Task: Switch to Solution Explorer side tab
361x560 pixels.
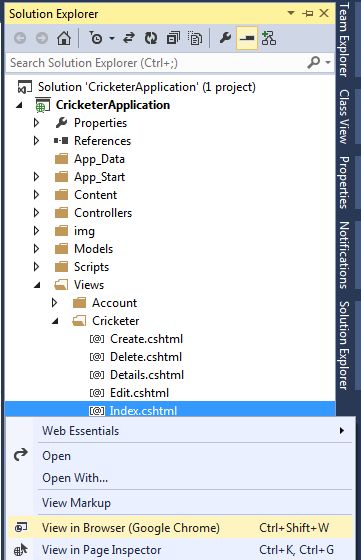Action: (344, 345)
